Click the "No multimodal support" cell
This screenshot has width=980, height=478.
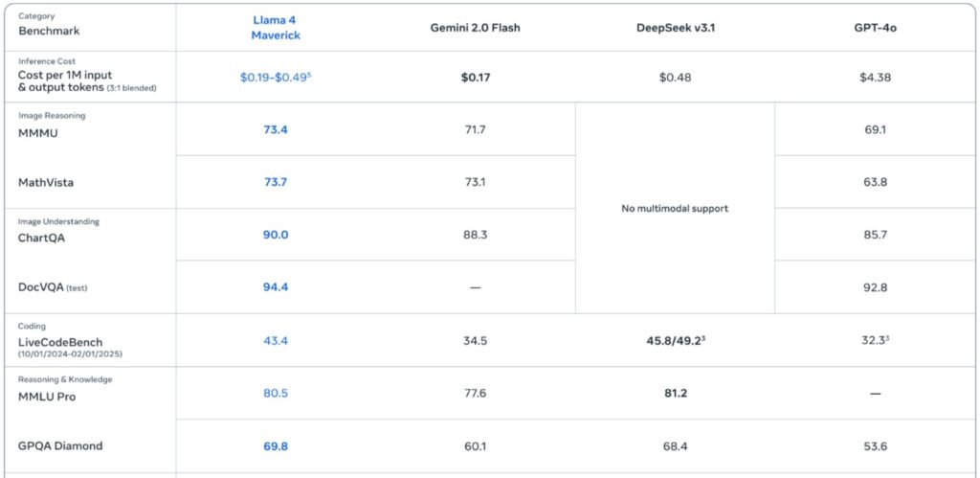coord(674,209)
